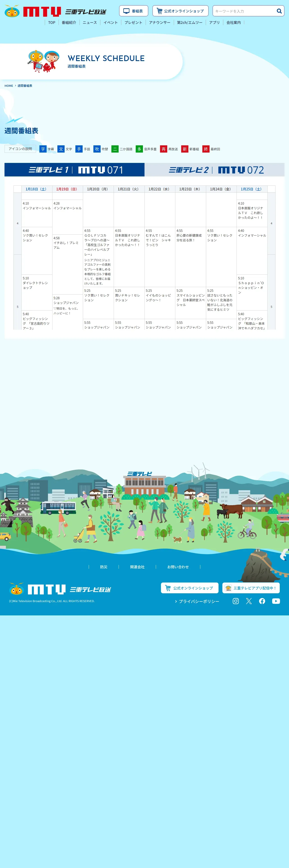Click the 字 subtitle legend icon
Viewport: 289px width, 868px height.
(x=43, y=149)
